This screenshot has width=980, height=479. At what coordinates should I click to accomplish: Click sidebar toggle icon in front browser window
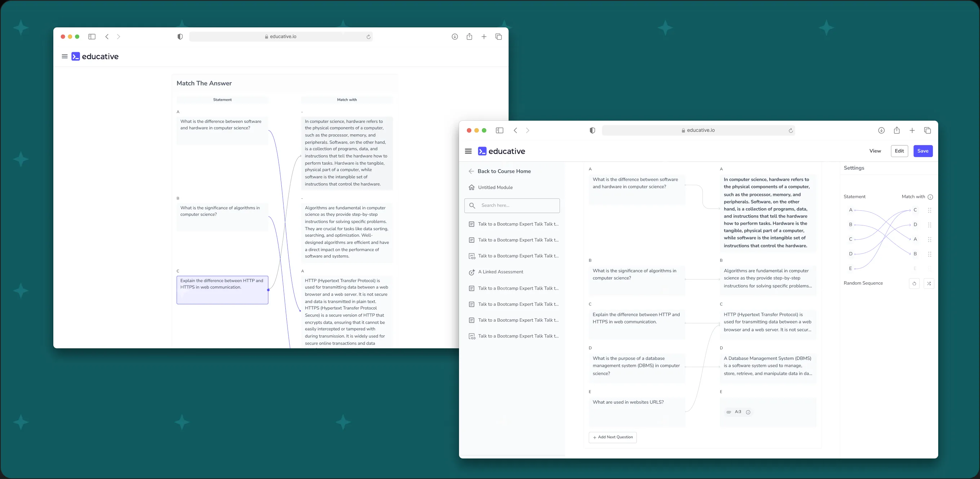(x=499, y=130)
